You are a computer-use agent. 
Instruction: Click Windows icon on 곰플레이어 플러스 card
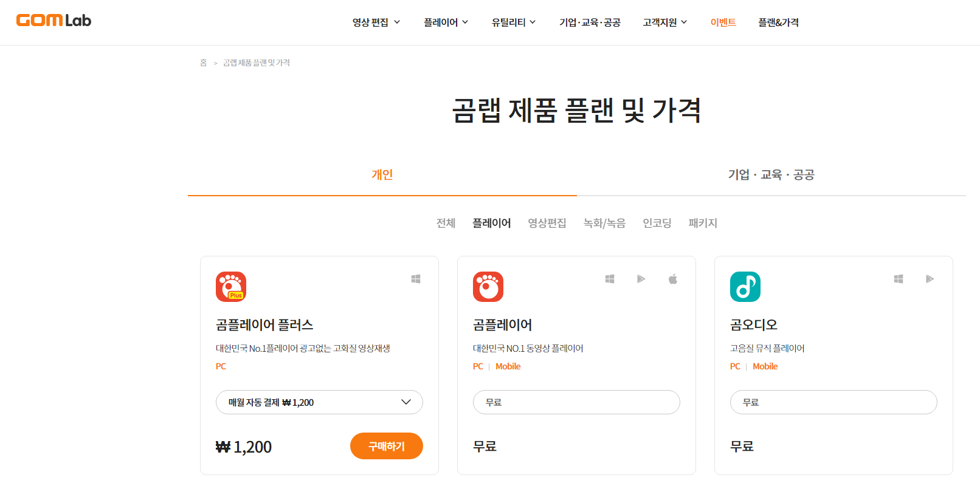416,279
